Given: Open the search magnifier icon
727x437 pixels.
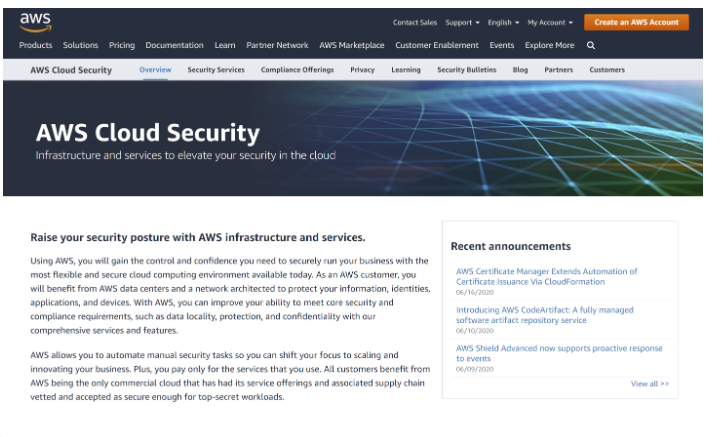Looking at the screenshot, I should (x=591, y=45).
